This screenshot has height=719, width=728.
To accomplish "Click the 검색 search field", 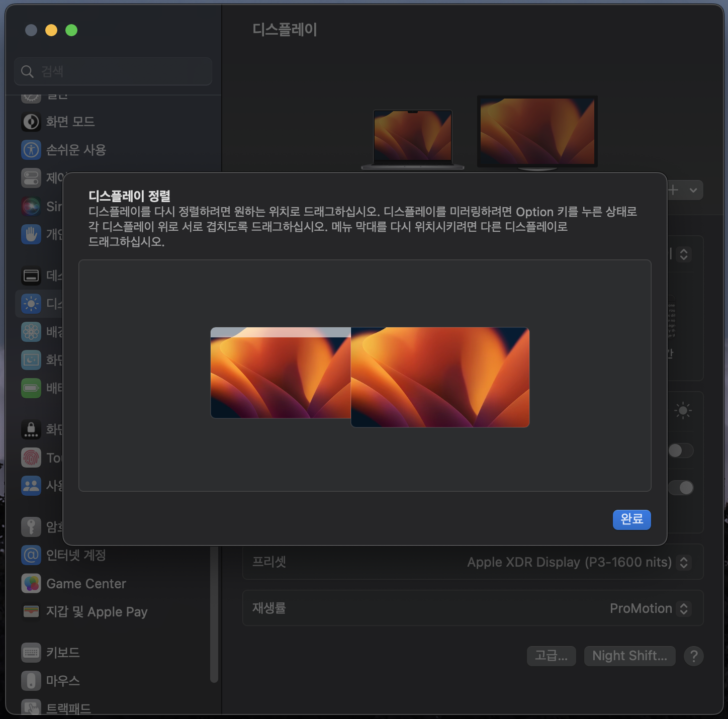I will click(113, 71).
